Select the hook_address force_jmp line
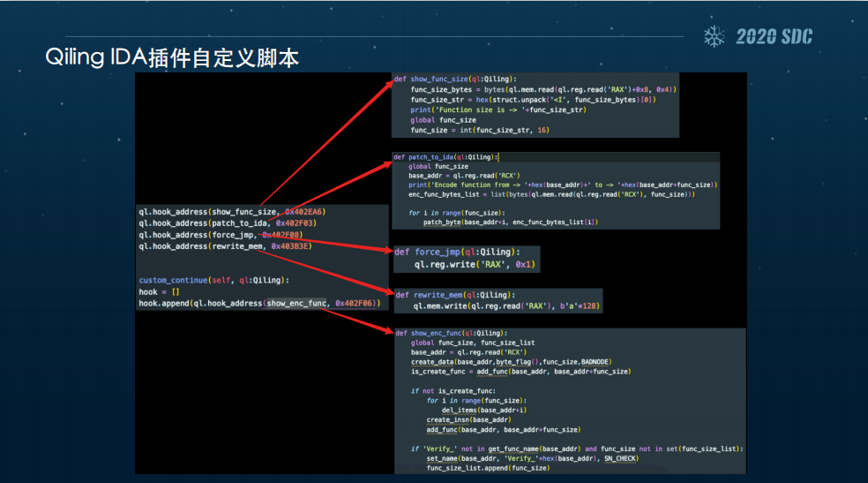 [x=221, y=235]
